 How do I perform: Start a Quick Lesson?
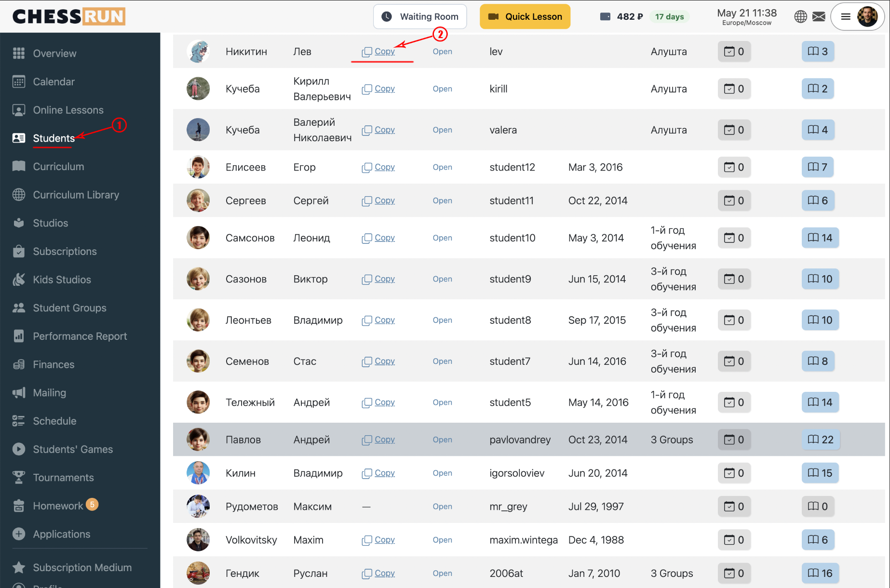pos(525,16)
